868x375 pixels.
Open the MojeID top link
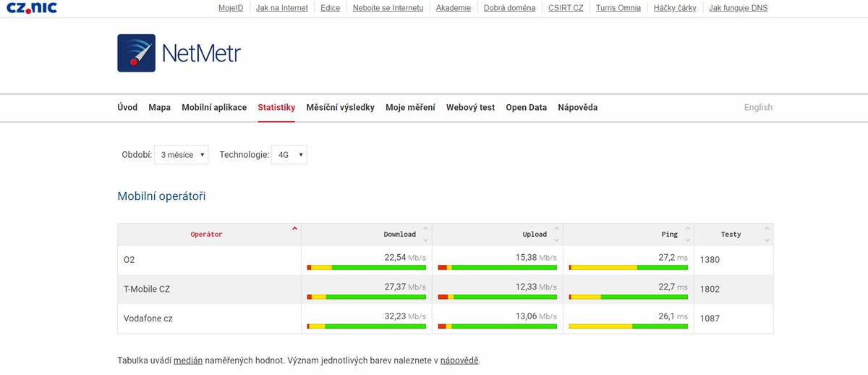tap(231, 8)
